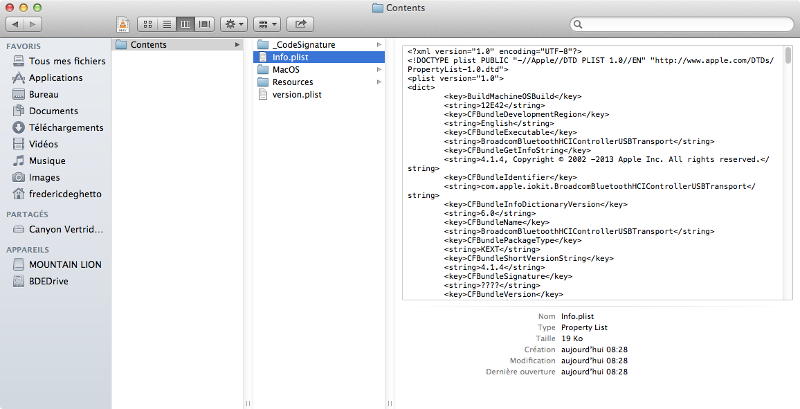Click the Téléchargements download arrow icon
The height and width of the screenshot is (409, 800).
18,127
